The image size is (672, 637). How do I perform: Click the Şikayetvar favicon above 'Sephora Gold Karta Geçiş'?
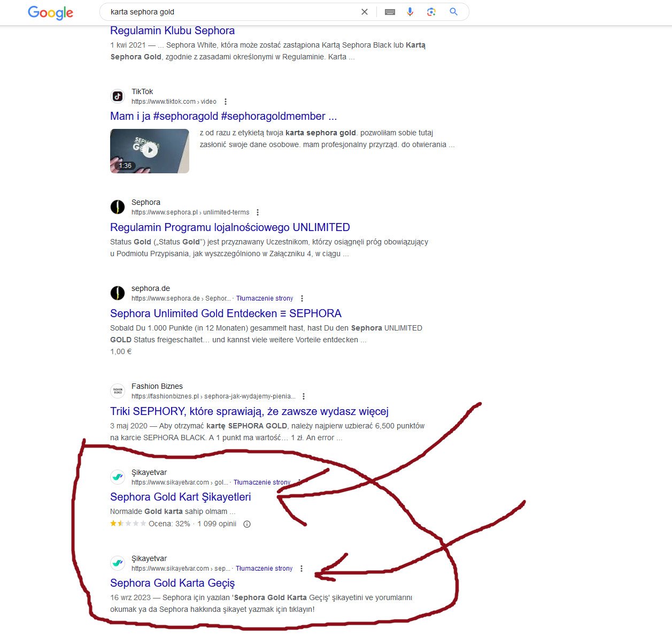coord(118,563)
